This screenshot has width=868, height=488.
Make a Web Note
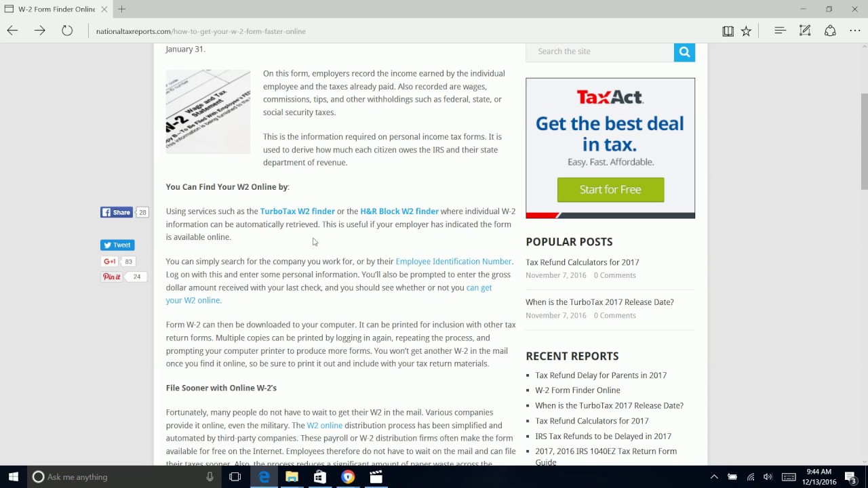(x=805, y=30)
